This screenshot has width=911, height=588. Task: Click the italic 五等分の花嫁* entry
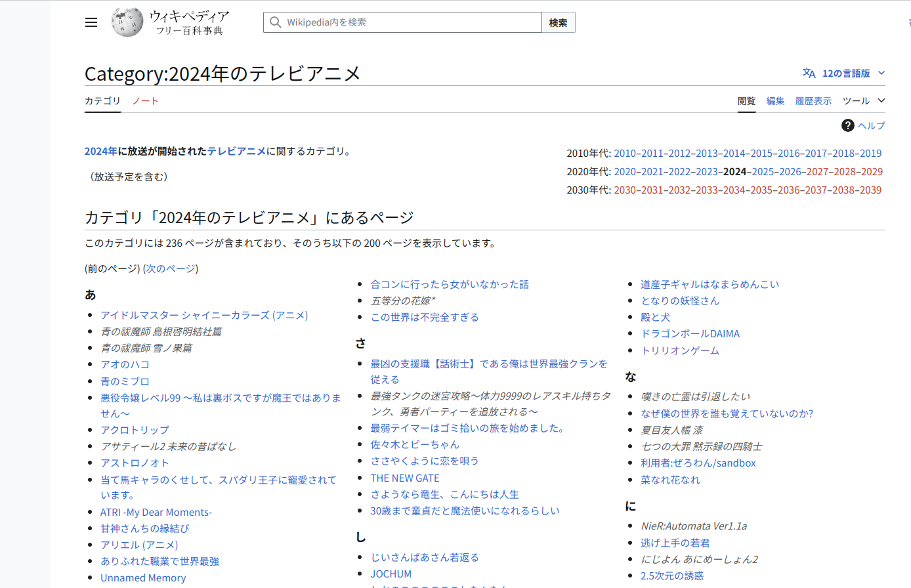[x=403, y=301]
